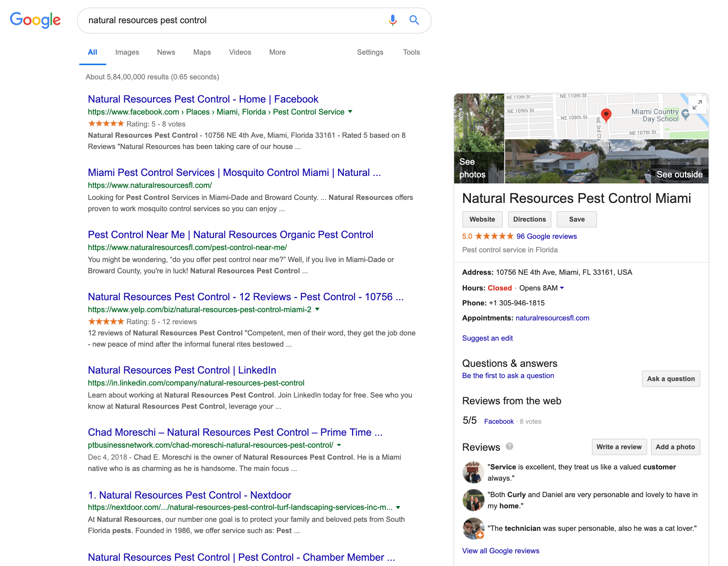Switch to the News tab
This screenshot has width=728, height=566.
166,52
